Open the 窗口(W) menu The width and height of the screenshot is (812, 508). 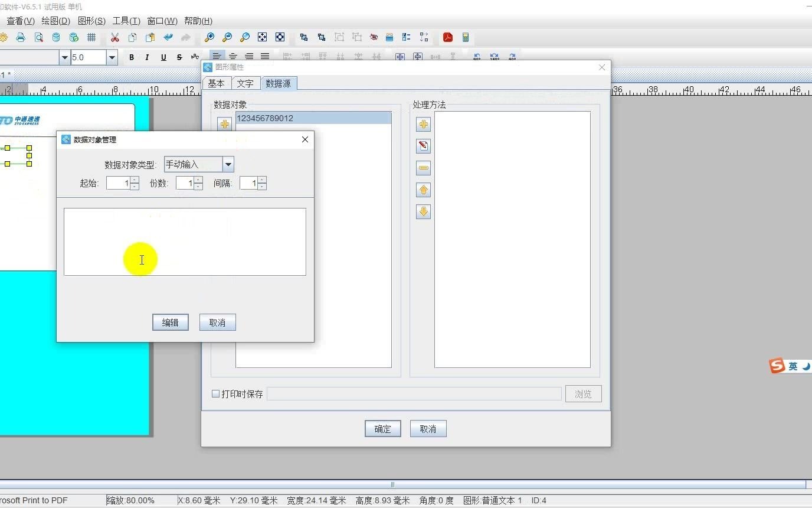(x=162, y=21)
